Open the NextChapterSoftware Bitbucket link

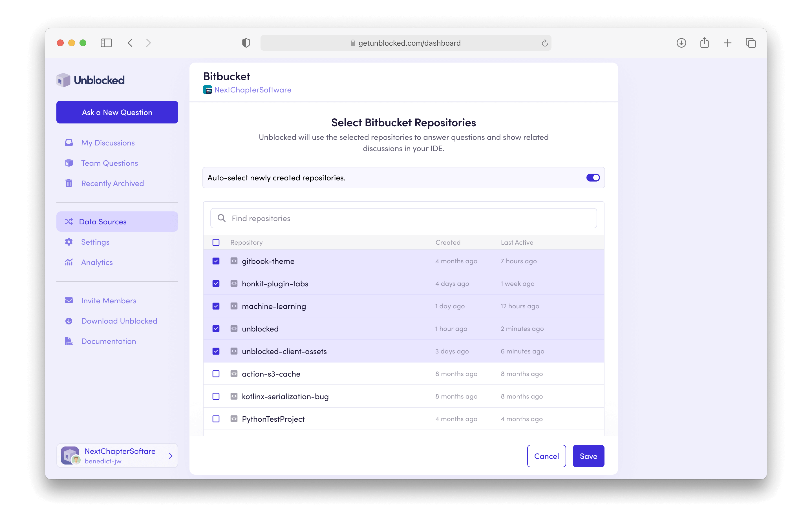pyautogui.click(x=253, y=90)
